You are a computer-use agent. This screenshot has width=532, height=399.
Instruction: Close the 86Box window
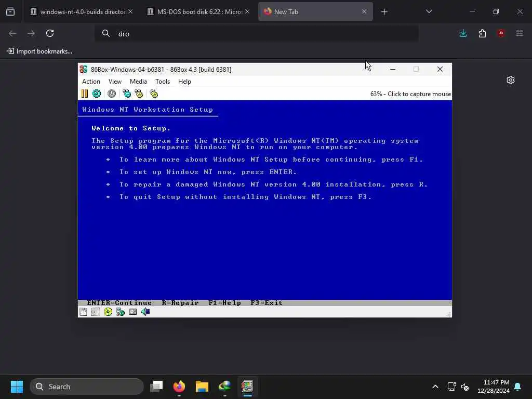[x=440, y=69]
